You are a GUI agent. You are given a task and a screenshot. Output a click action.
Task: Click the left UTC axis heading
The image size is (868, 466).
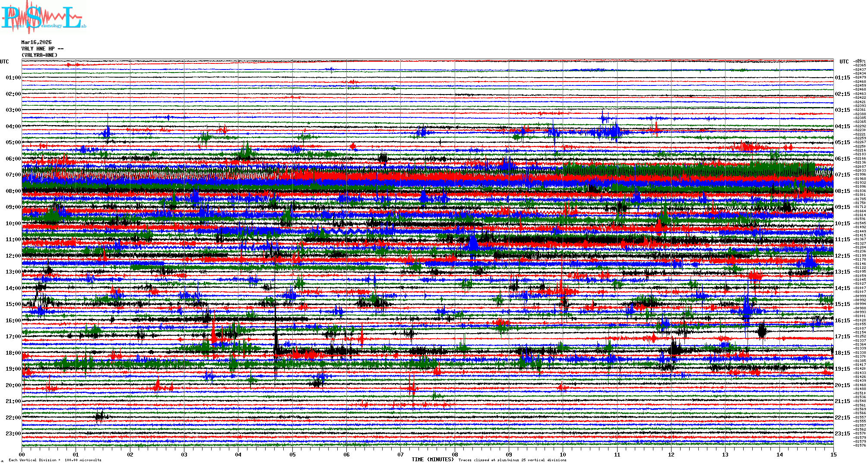click(x=4, y=62)
